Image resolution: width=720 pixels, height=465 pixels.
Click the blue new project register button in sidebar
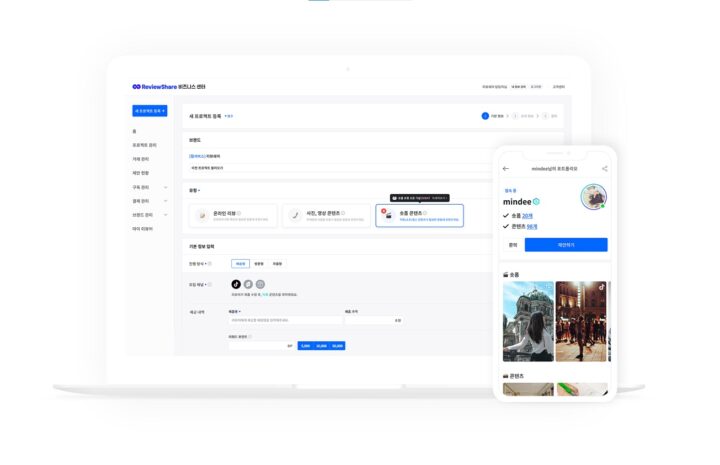click(150, 111)
